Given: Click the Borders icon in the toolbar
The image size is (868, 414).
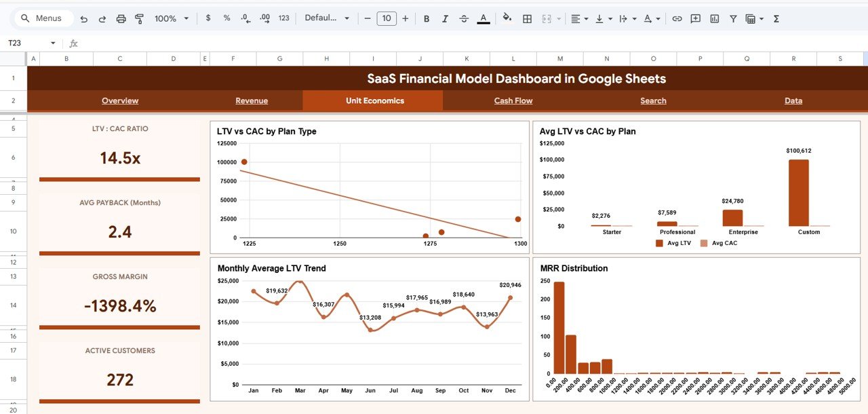Looking at the screenshot, I should [527, 18].
